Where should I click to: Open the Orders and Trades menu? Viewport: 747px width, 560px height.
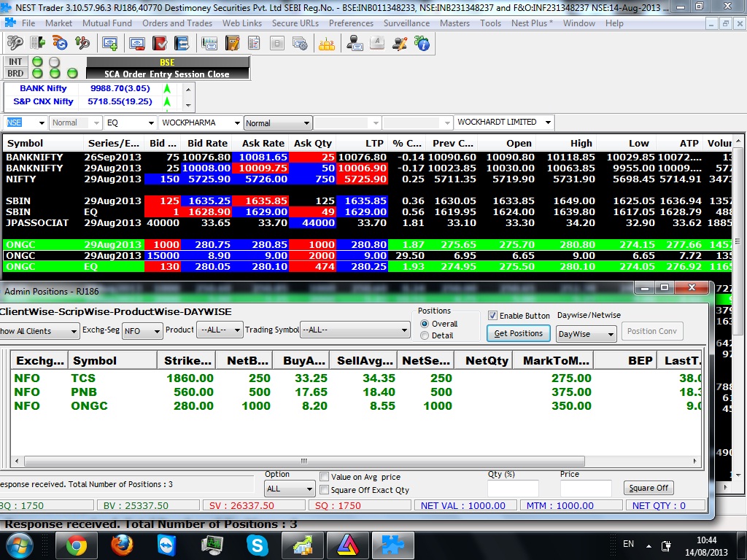[177, 23]
